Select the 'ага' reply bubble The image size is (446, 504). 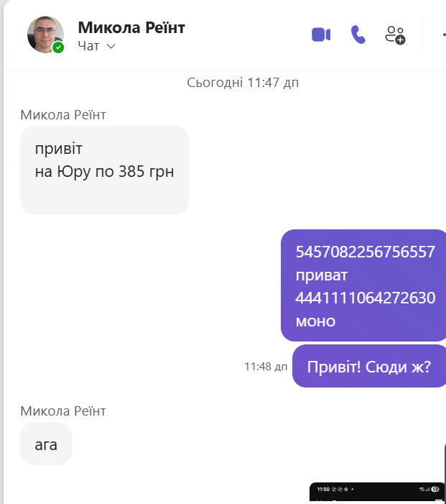coord(46,444)
